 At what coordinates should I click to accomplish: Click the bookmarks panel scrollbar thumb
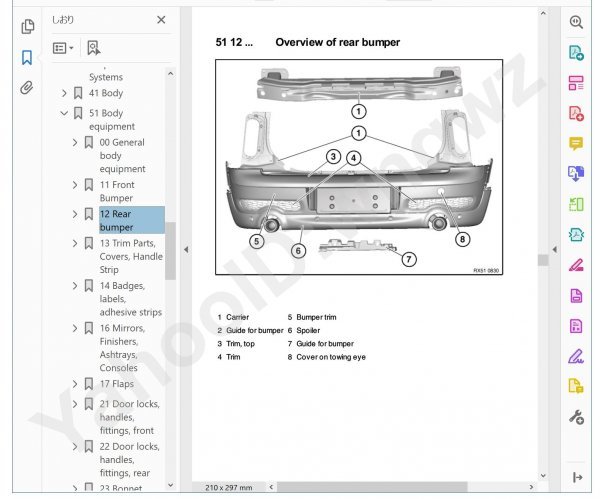click(171, 251)
